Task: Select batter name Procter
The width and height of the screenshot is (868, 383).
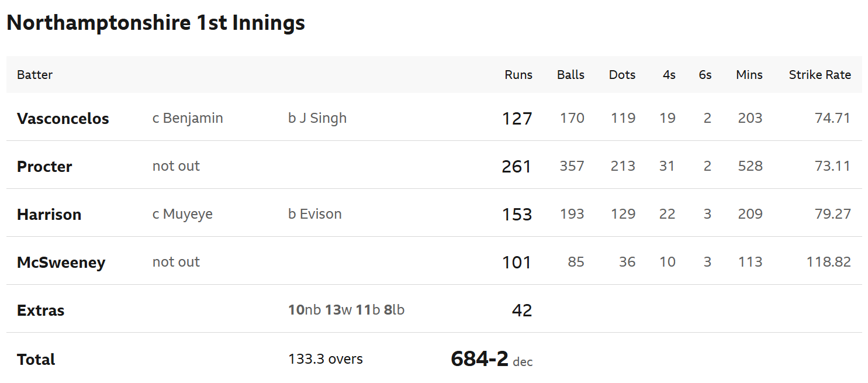Action: click(x=44, y=167)
